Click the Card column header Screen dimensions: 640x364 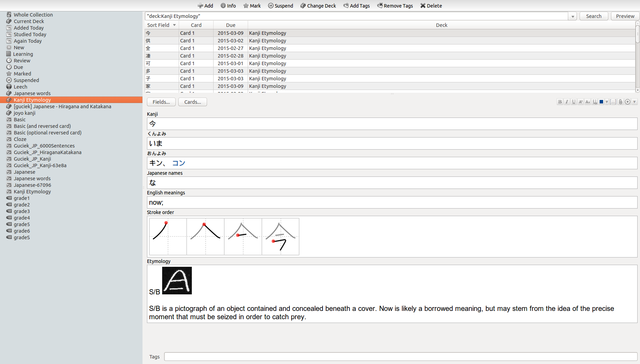tap(196, 25)
